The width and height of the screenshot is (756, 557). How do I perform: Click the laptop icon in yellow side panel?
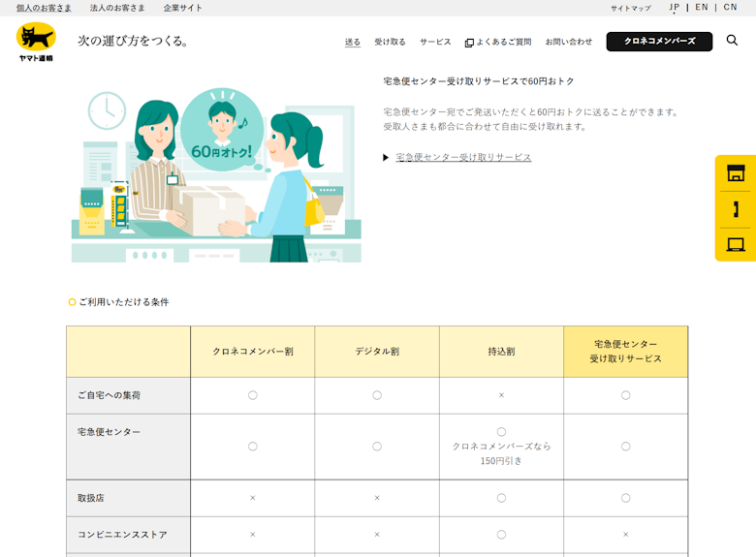point(736,245)
